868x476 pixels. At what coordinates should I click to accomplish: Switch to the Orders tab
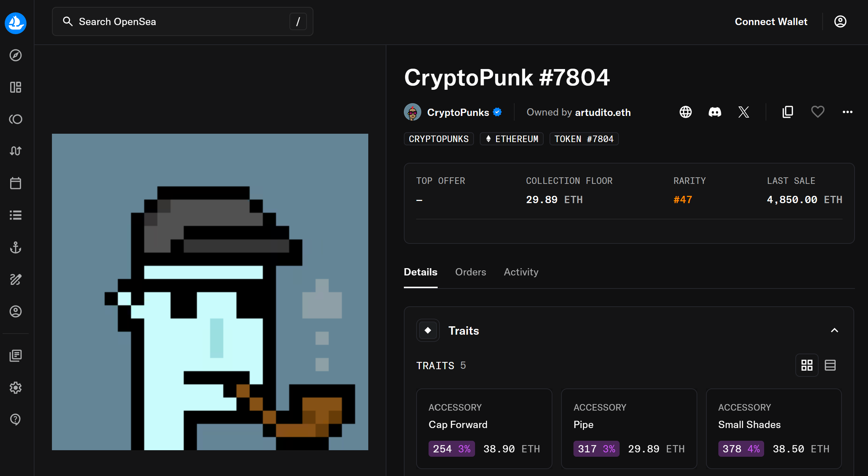[x=471, y=272]
